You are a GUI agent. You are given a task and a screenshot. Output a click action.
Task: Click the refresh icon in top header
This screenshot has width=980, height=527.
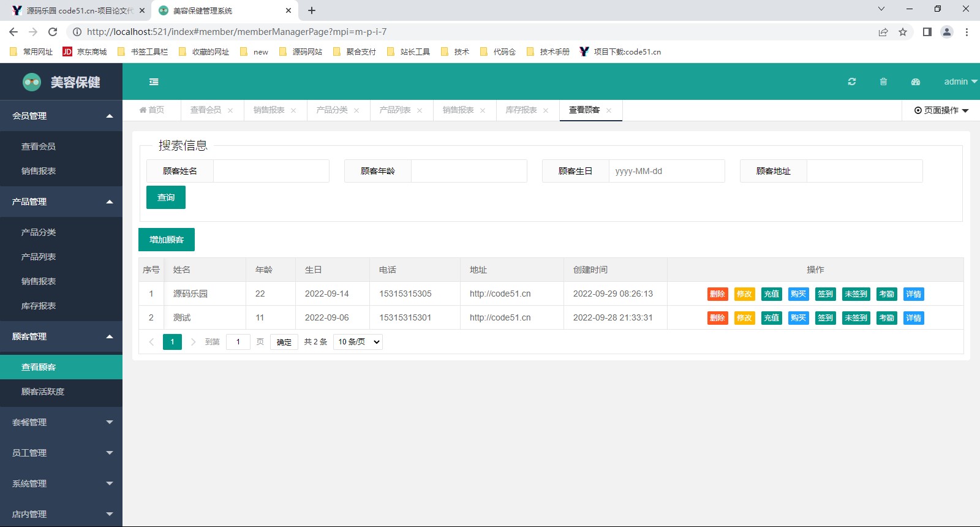coord(851,82)
